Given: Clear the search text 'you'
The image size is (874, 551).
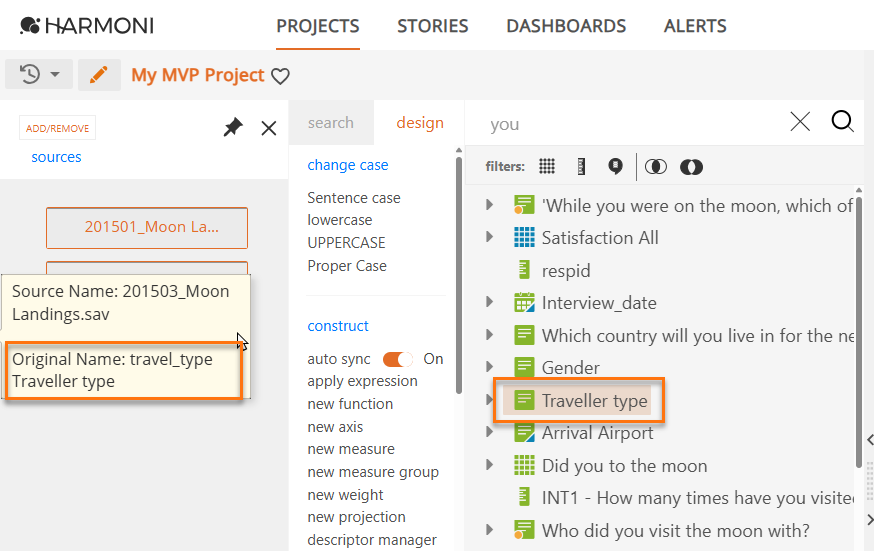Looking at the screenshot, I should [x=800, y=121].
